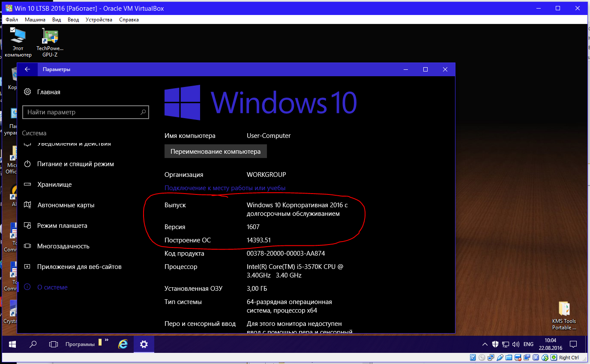This screenshot has height=364, width=590.
Task: Click the WORKGROUP organization value
Action: tap(266, 175)
